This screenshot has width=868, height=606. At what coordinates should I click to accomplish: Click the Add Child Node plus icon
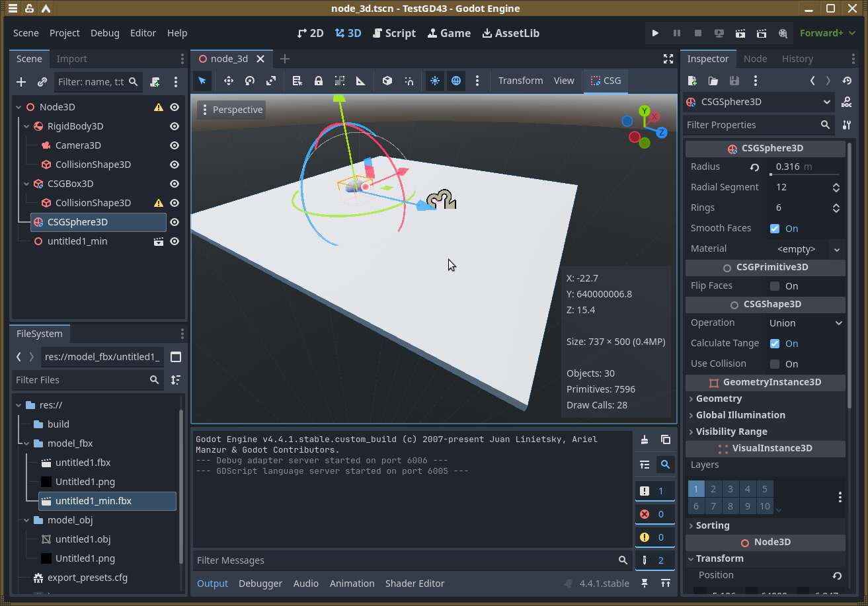(x=21, y=82)
